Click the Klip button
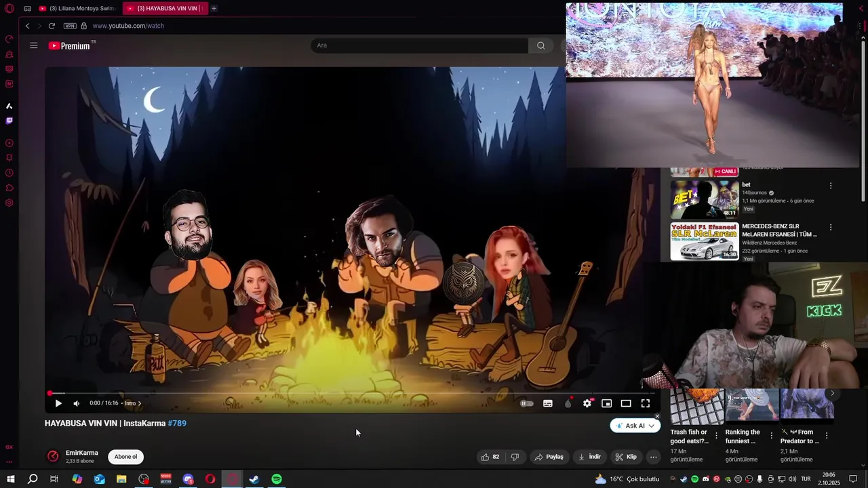868x488 pixels. 626,457
